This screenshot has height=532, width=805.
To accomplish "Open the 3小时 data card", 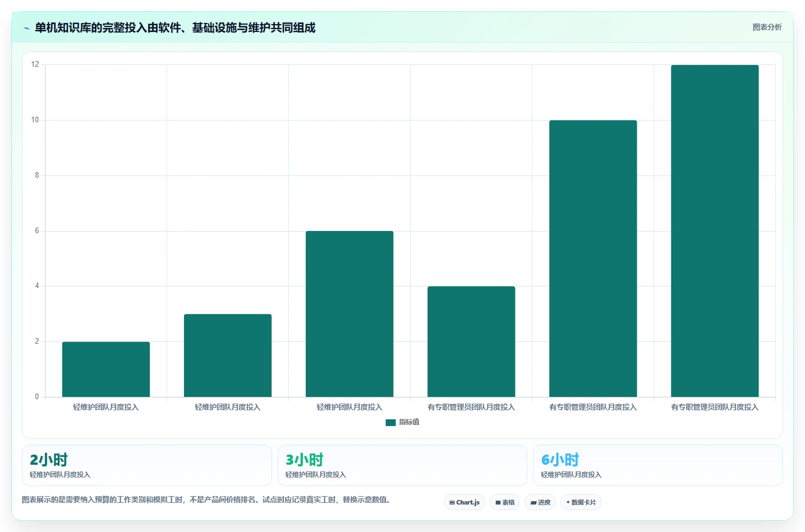I will [402, 465].
